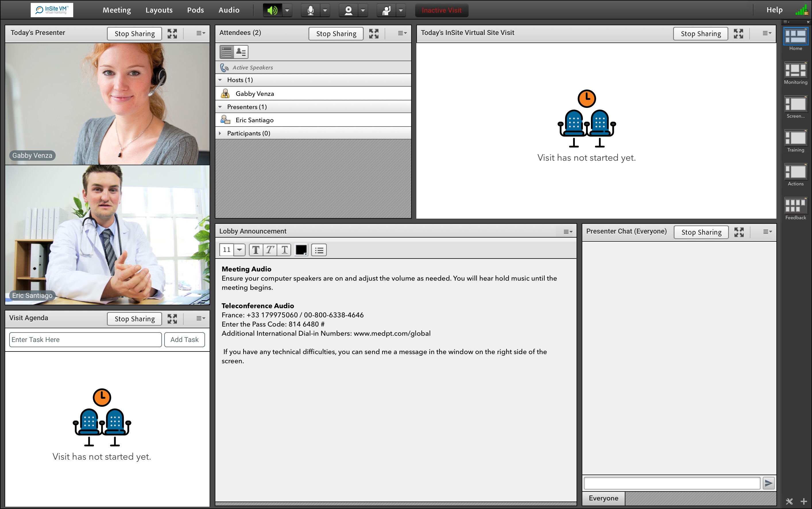Image resolution: width=812 pixels, height=509 pixels.
Task: Select attendee Gabby Venza in list
Action: [x=313, y=94]
